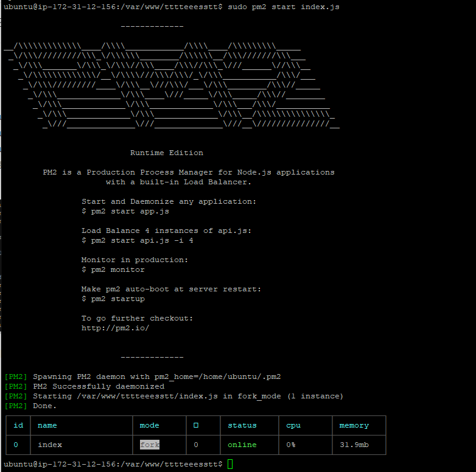Viewport: 476px width, 472px height.
Task: Click the '$ pm2 start api.js -i 4' example
Action: click(137, 240)
